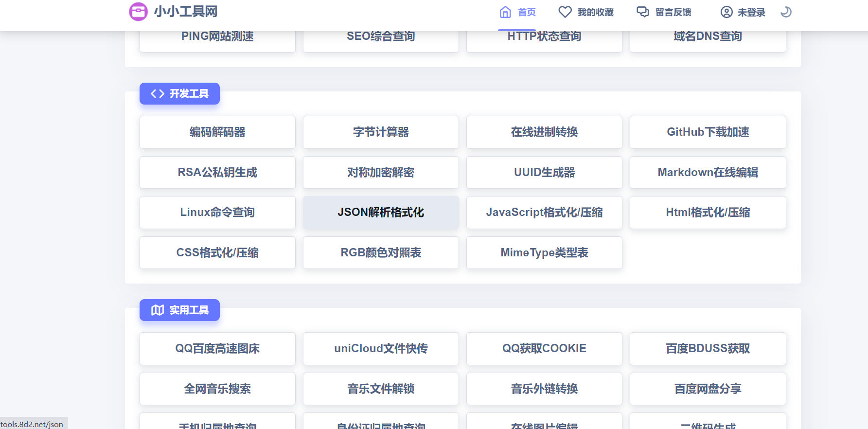Open 我的收藏 in the top nav

pos(586,12)
